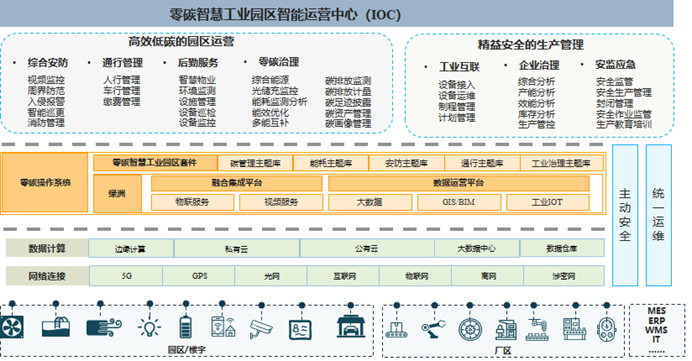Image resolution: width=692 pixels, height=361 pixels.
Task: Click the garage car parking icon
Action: tap(350, 327)
